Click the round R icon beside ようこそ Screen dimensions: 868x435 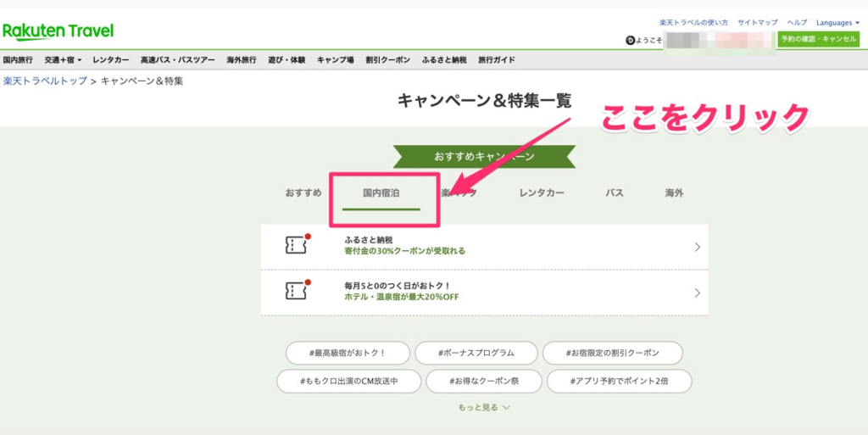tap(629, 40)
